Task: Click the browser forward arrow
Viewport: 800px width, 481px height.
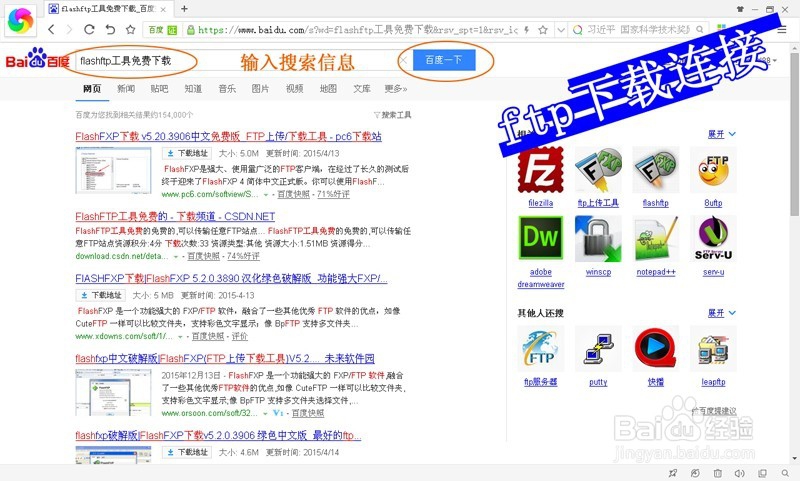Action: point(69,30)
